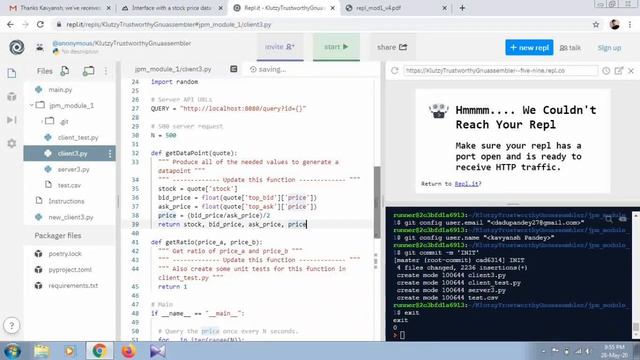The width and height of the screenshot is (640, 360).
Task: Click the editor layout icon beside file tab
Action: [x=233, y=69]
